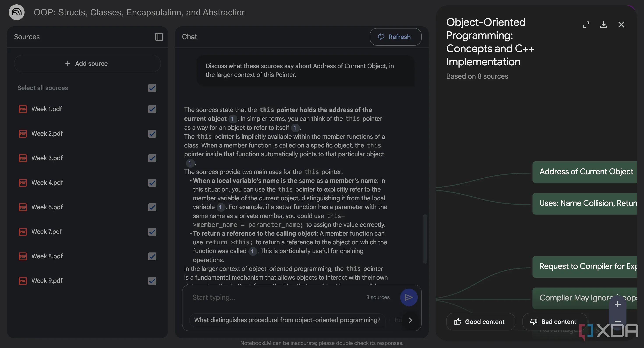This screenshot has width=644, height=348.
Task: Open the Week 3.pdf source
Action: (x=47, y=158)
